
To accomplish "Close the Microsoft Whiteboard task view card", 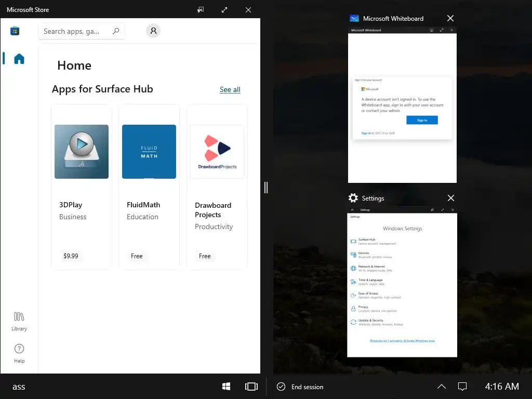I will (450, 18).
